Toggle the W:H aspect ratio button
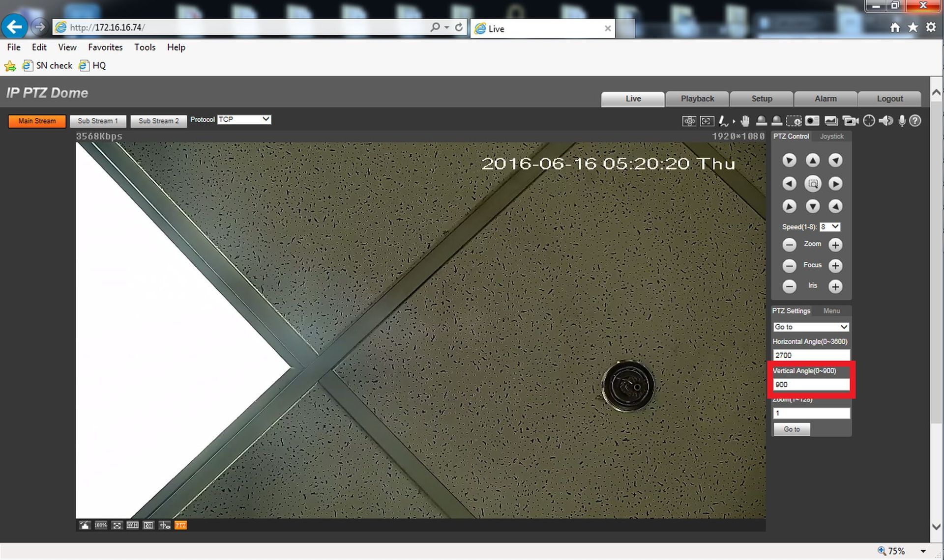The height and width of the screenshot is (560, 944). (x=132, y=525)
